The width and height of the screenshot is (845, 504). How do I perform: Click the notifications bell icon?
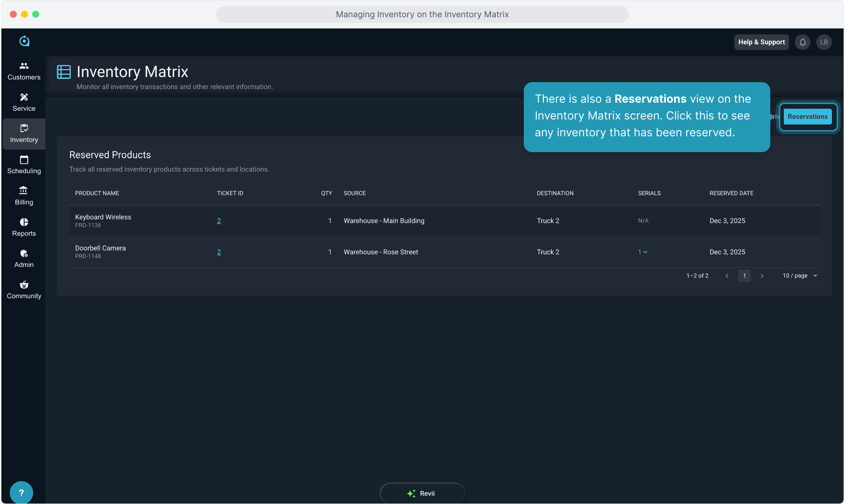click(x=803, y=42)
